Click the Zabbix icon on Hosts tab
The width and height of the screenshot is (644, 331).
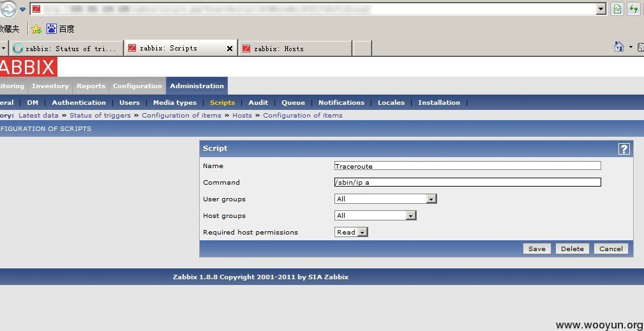click(x=246, y=49)
